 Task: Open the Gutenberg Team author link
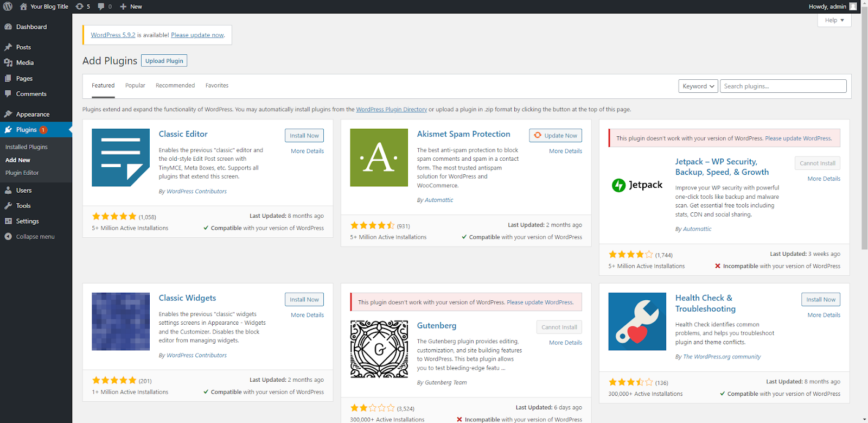click(446, 383)
